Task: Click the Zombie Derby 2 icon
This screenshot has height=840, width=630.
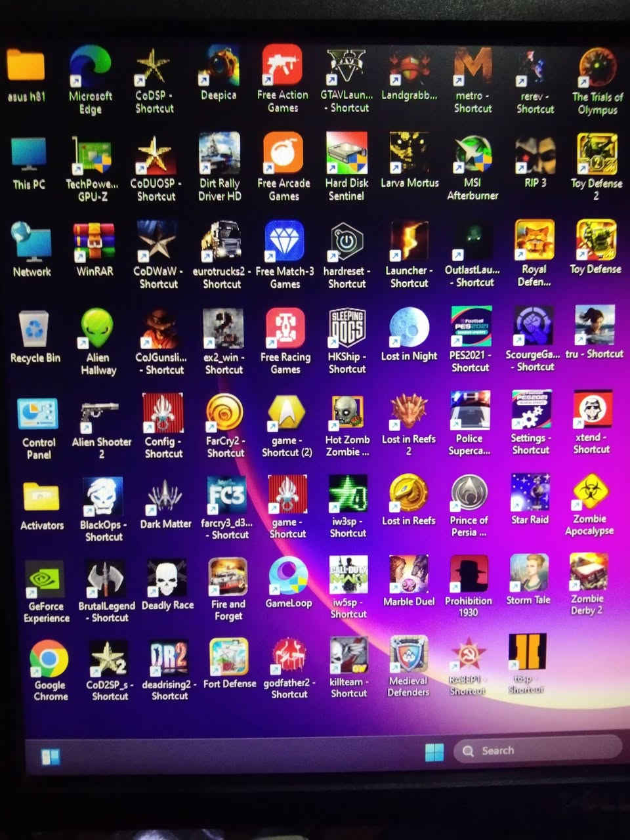Action: pos(588,572)
